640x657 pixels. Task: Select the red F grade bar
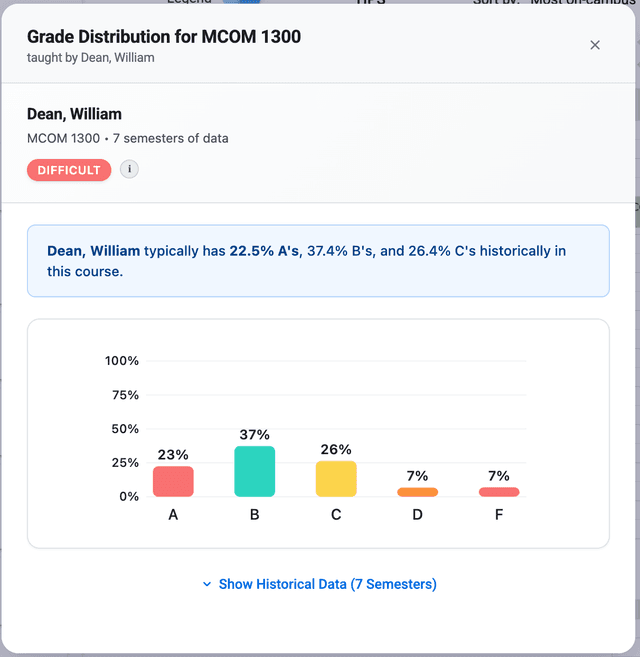pos(499,492)
